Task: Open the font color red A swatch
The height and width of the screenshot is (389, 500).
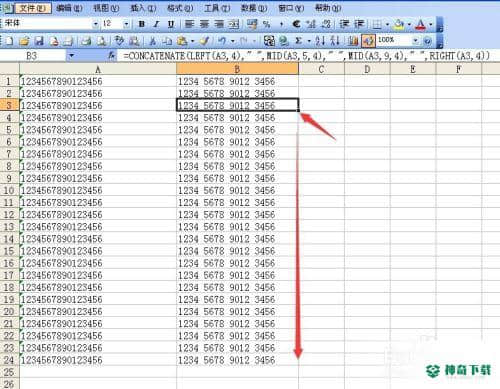Action: coord(421,24)
